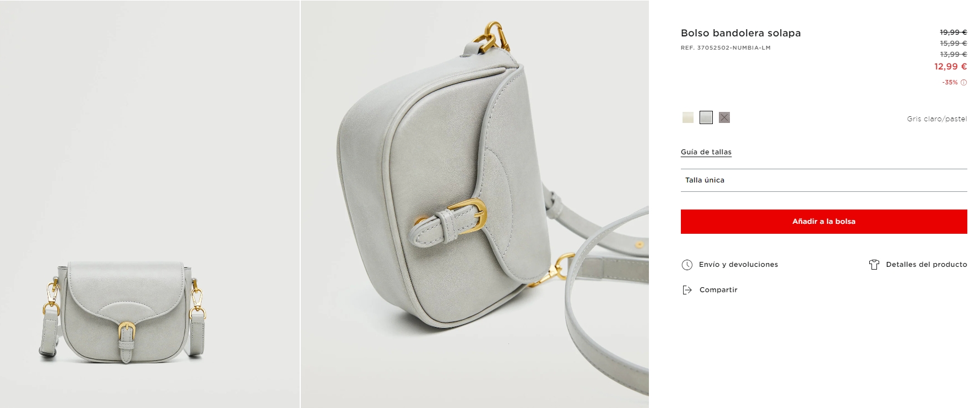This screenshot has width=980, height=408.
Task: Click the clock icon for Envío y devoluciones
Action: [x=687, y=265]
